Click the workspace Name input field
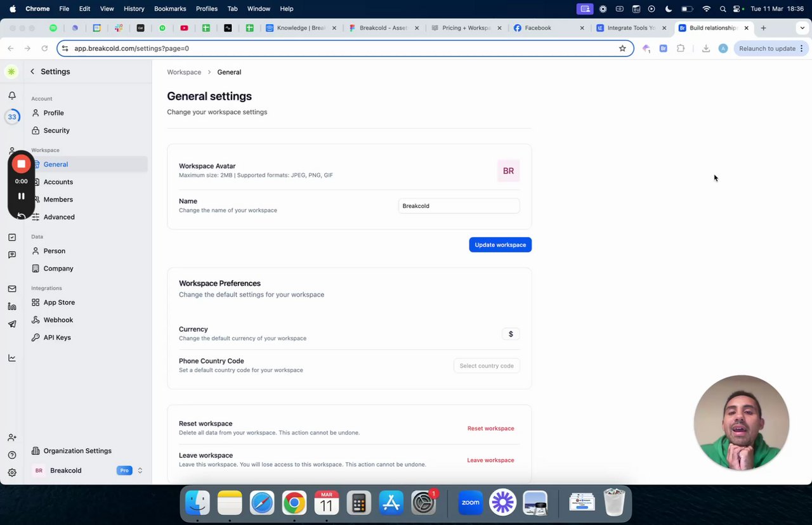The height and width of the screenshot is (525, 812). [x=459, y=206]
